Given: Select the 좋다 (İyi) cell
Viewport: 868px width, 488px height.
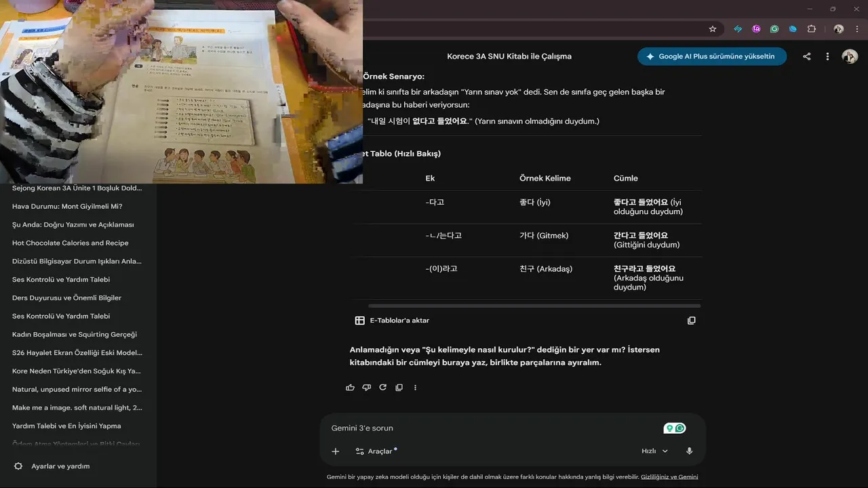Looking at the screenshot, I should (535, 202).
